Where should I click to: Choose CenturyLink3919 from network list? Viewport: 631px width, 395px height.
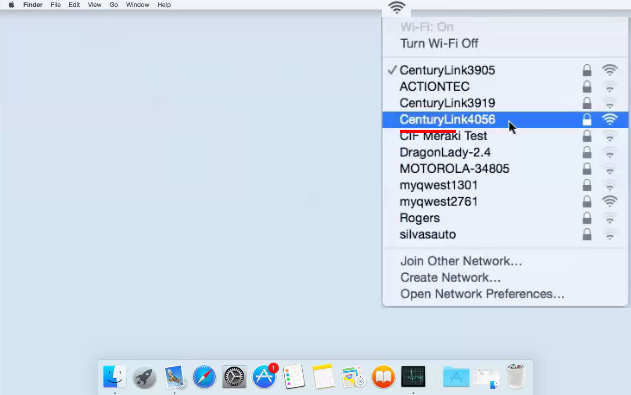(x=505, y=103)
